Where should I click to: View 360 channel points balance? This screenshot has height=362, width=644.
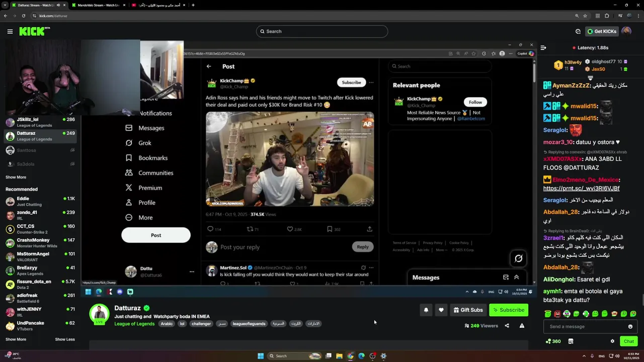point(553,341)
